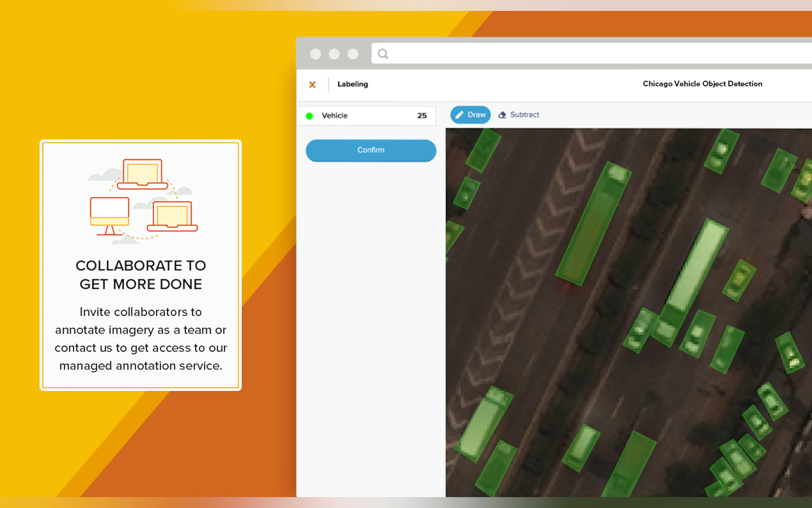Screen dimensions: 812x508
Task: Click the third gray window dot
Action: (353, 54)
